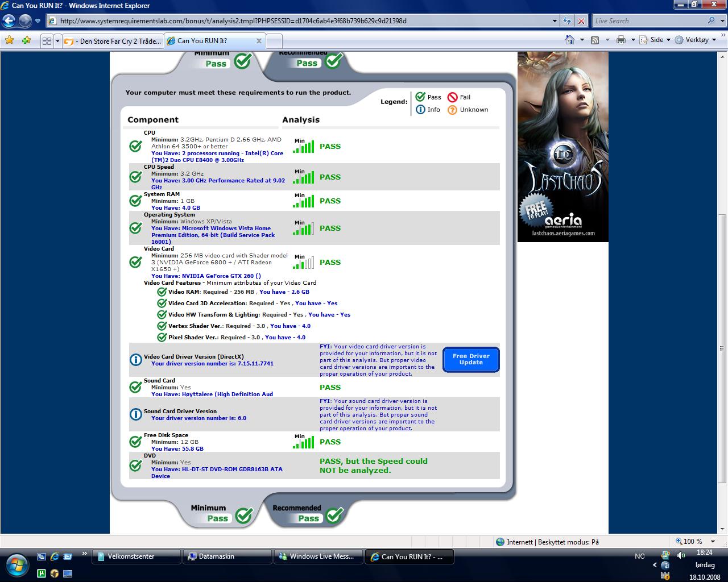Screen dimensions: 728x582
Task: Expand the address bar history dropdown
Action: (x=555, y=21)
